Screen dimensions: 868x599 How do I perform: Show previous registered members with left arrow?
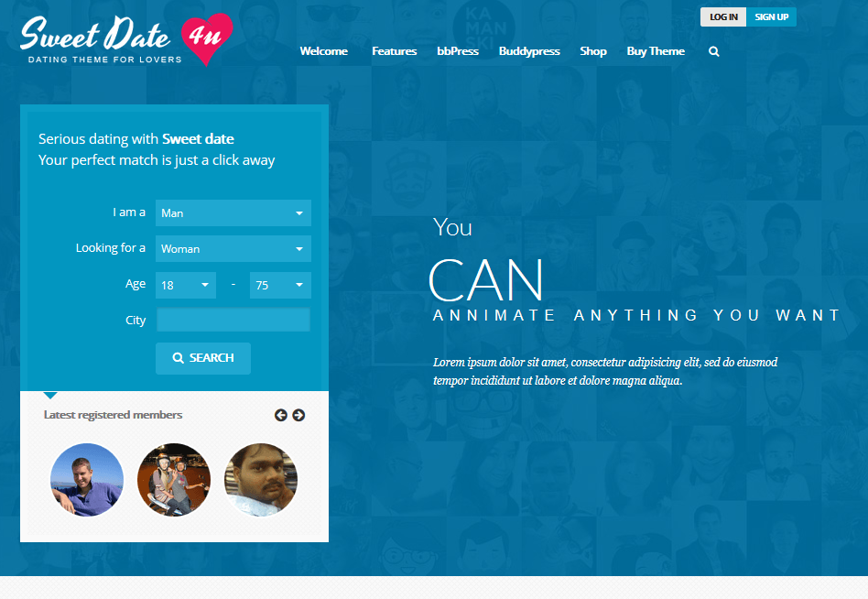click(x=281, y=415)
